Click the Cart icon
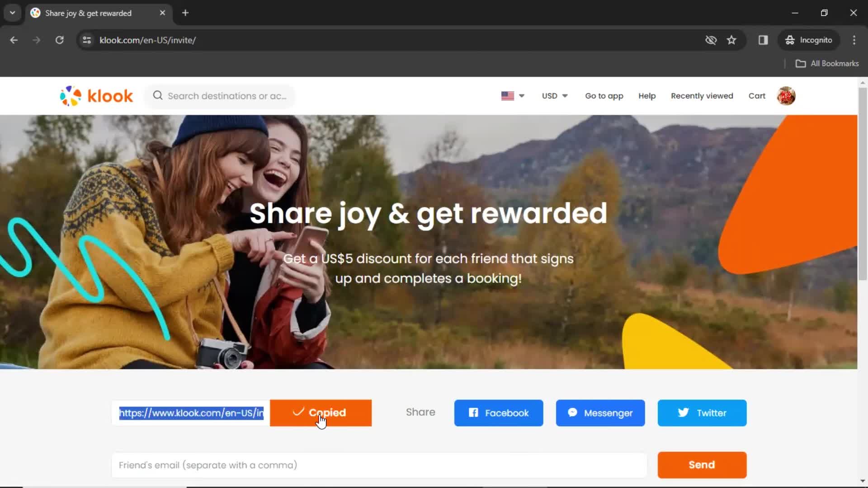 click(x=757, y=95)
